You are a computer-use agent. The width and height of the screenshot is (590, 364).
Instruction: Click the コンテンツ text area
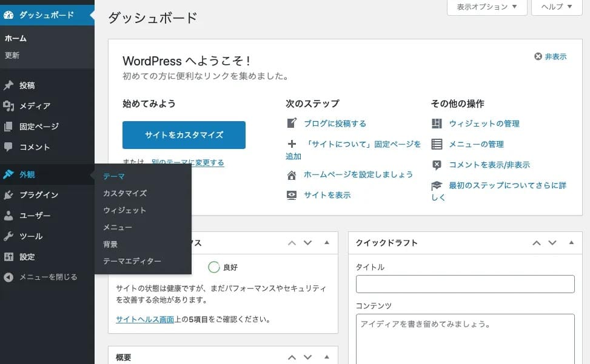(465, 339)
